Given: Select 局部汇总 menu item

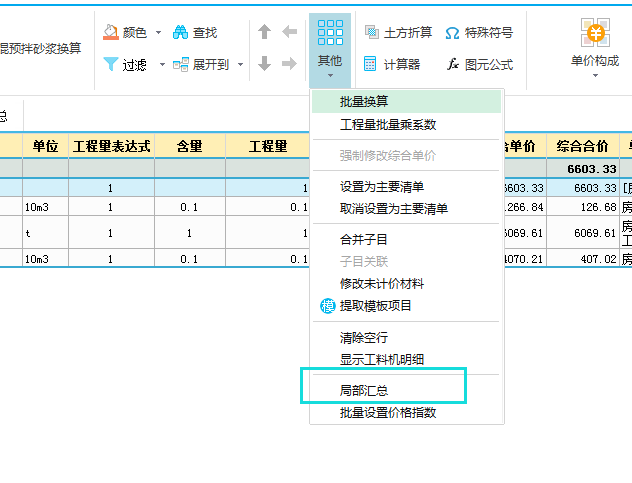Looking at the screenshot, I should coord(406,390).
